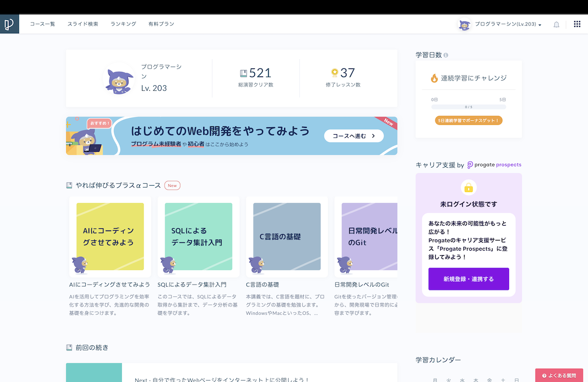
Task: Click the lock icon above 未ログイン状態です
Action: coord(468,188)
